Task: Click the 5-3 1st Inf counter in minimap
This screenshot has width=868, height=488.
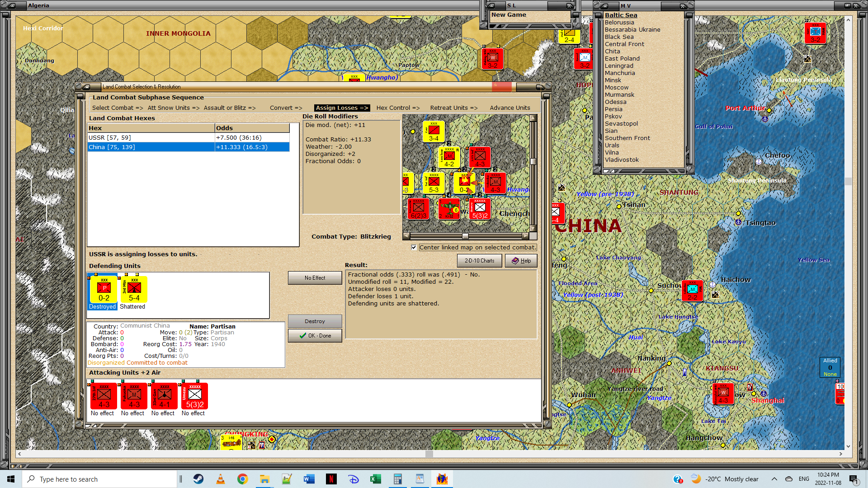Action: click(x=434, y=183)
